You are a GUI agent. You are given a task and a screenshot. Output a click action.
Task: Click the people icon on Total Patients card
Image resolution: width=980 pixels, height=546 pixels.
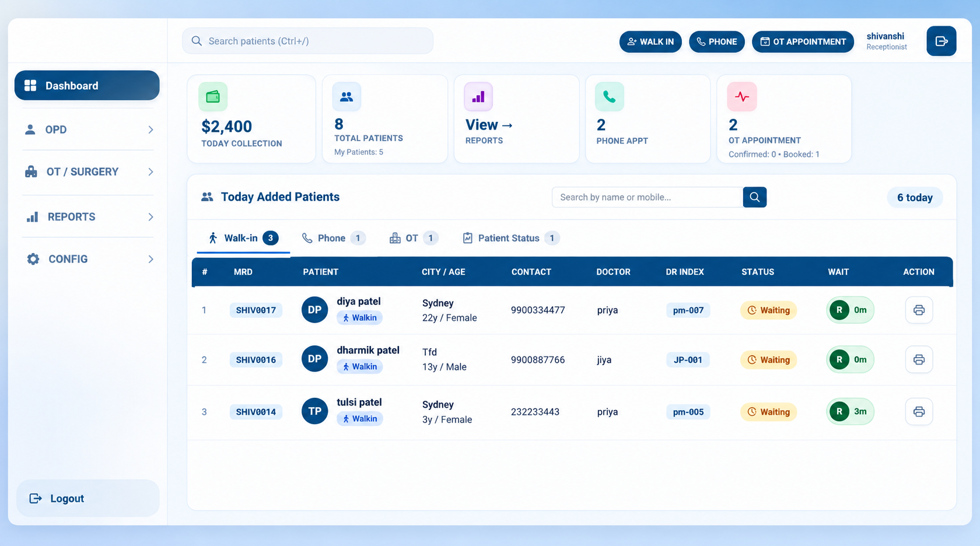click(346, 96)
